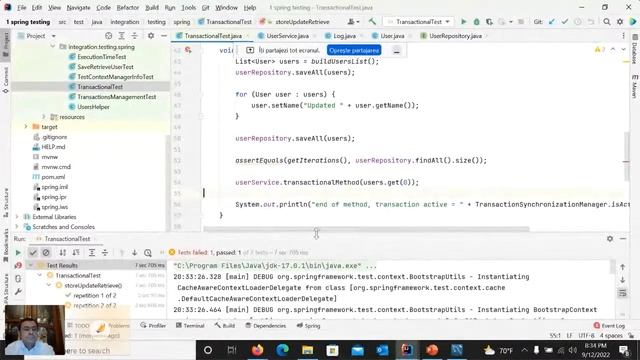Open TransactionalTest run configuration dropdown
Screen dimensions: 640x360
418,22
